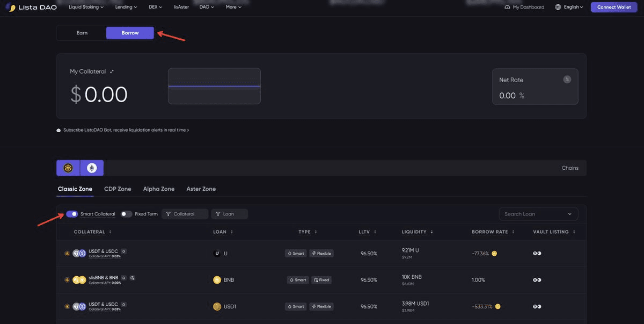The height and width of the screenshot is (324, 644).
Task: Click the USDT & USDC pair icon in U row
Action: point(79,254)
